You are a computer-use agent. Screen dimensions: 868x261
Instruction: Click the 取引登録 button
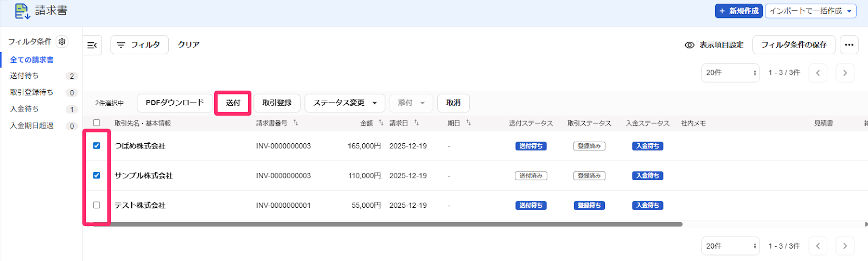pos(277,103)
